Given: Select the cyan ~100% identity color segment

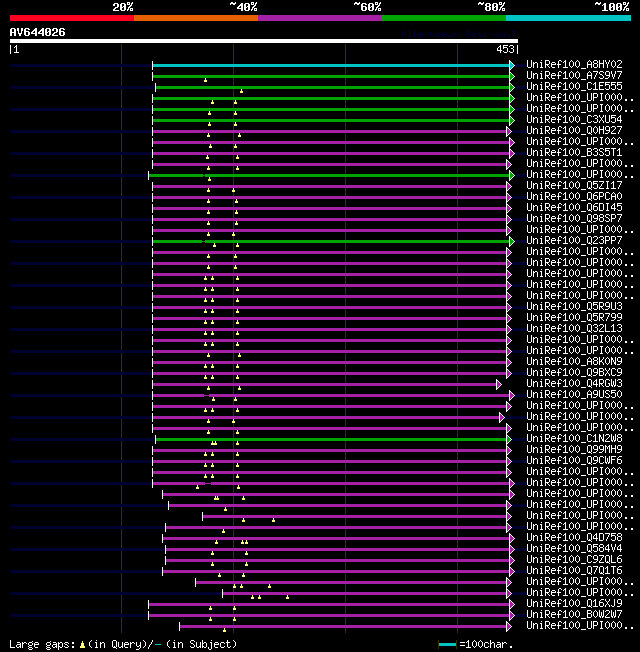Looking at the screenshot, I should 568,18.
